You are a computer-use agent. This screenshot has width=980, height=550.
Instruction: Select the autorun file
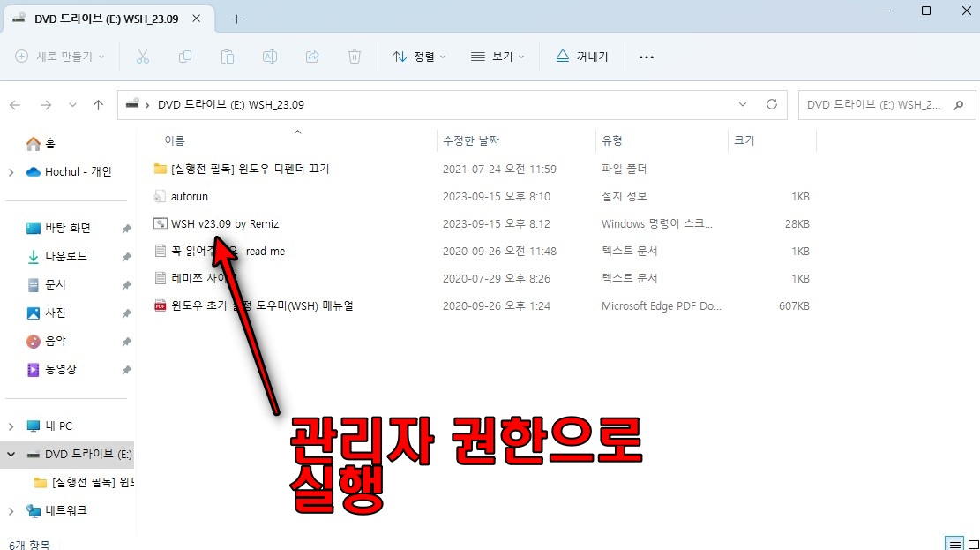tap(181, 197)
